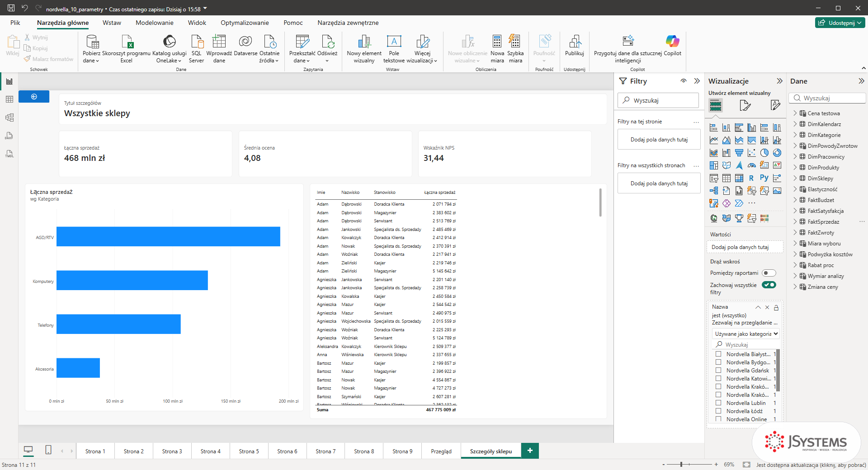Open the Dataverse connector icon

(x=245, y=45)
